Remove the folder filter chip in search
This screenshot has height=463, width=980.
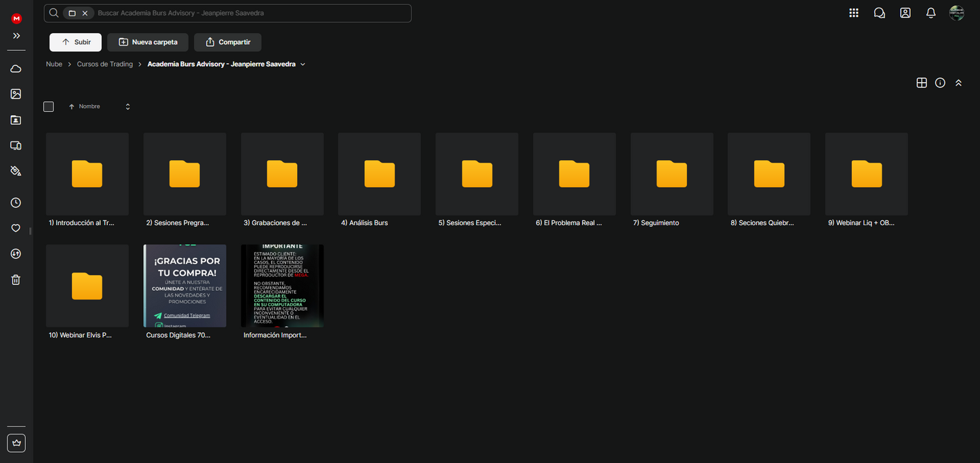pos(85,13)
